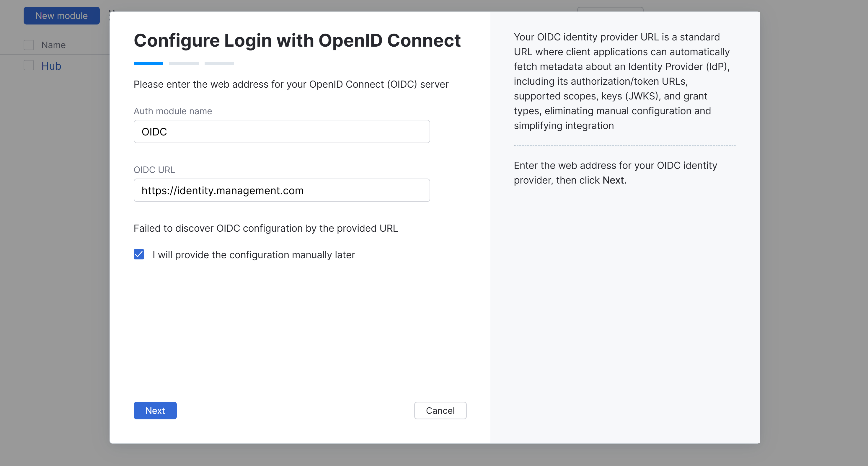Click the OIDC URL input field
Screen dimensions: 868x466
click(x=282, y=190)
